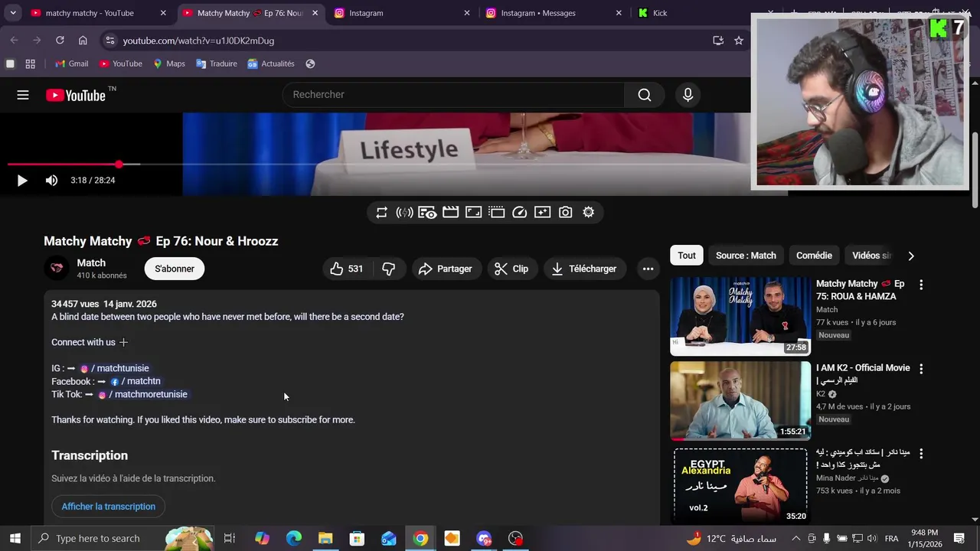Image resolution: width=980 pixels, height=551 pixels.
Task: Open the matchmoretunisie TikTok link
Action: [142, 394]
